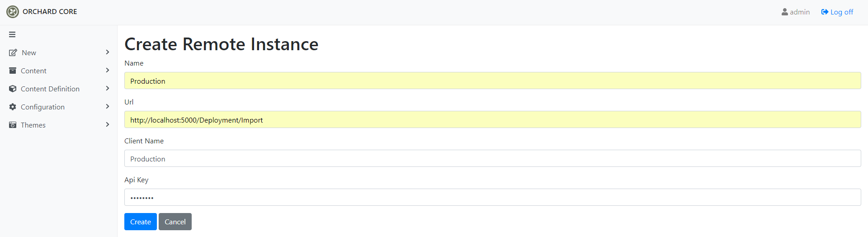Focus the Url input field

(x=493, y=119)
